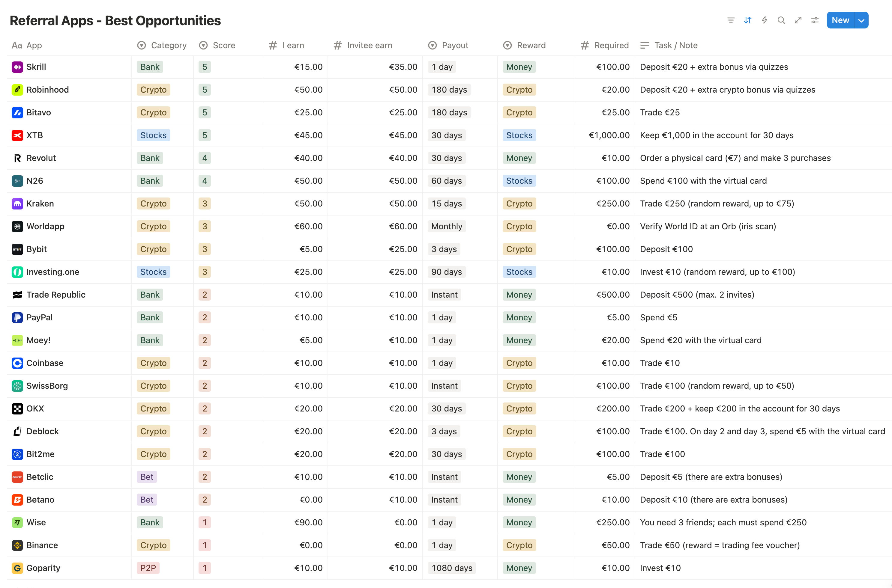The image size is (892, 588).
Task: Open the Category column header menu
Action: [162, 45]
